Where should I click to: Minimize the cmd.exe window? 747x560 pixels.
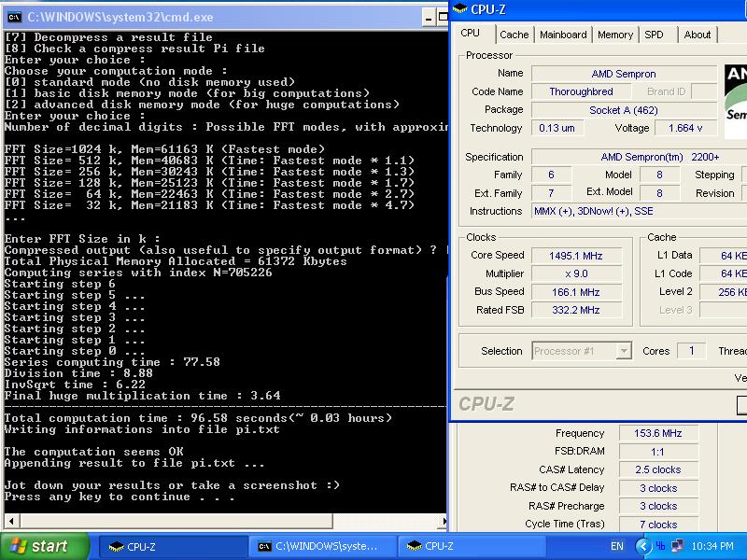pyautogui.click(x=429, y=18)
